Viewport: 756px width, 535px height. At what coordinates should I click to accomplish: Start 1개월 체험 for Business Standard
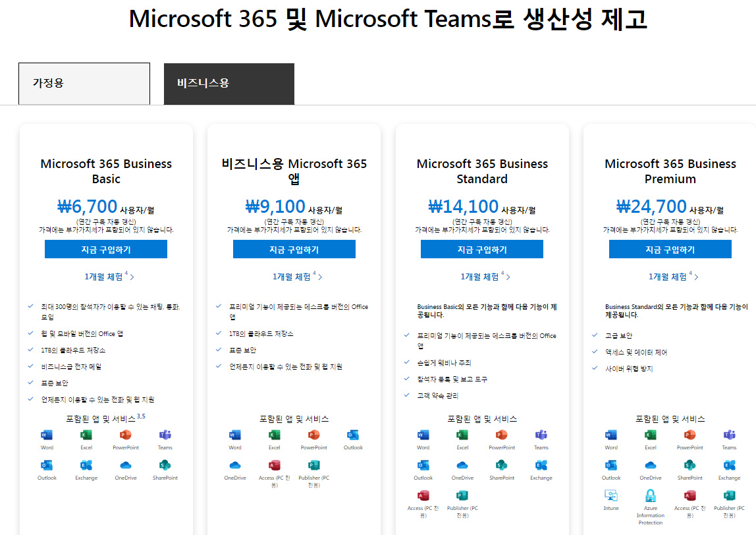coord(485,277)
